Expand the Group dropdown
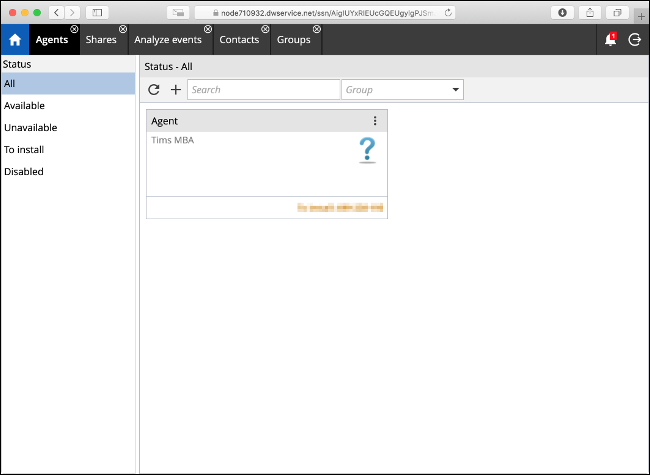The width and height of the screenshot is (650, 475). coord(456,90)
